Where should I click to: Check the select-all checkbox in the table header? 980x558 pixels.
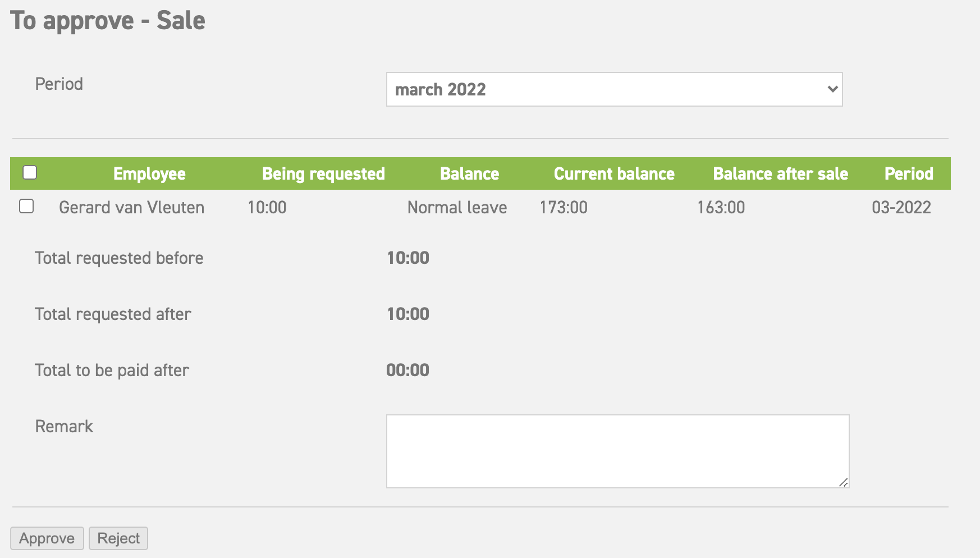[30, 173]
